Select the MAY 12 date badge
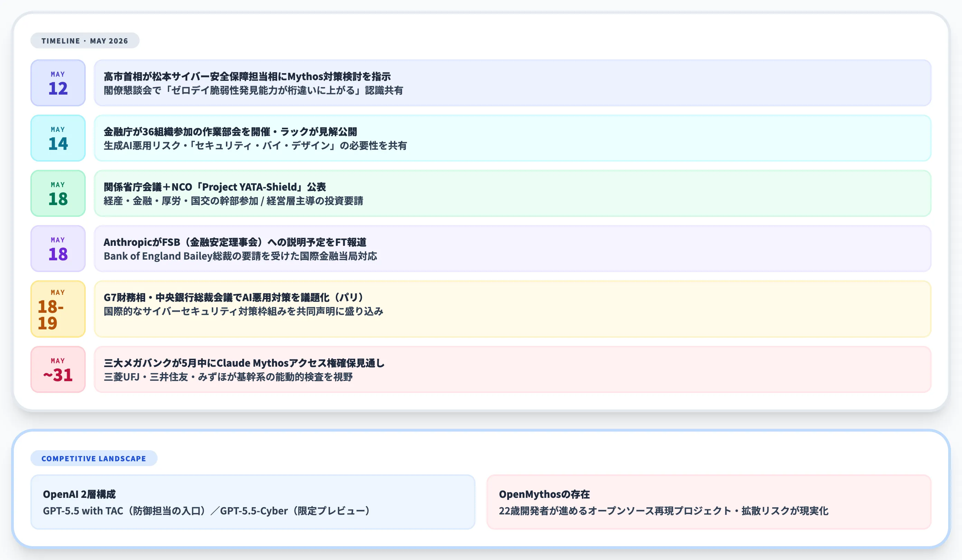This screenshot has height=560, width=962. tap(58, 83)
